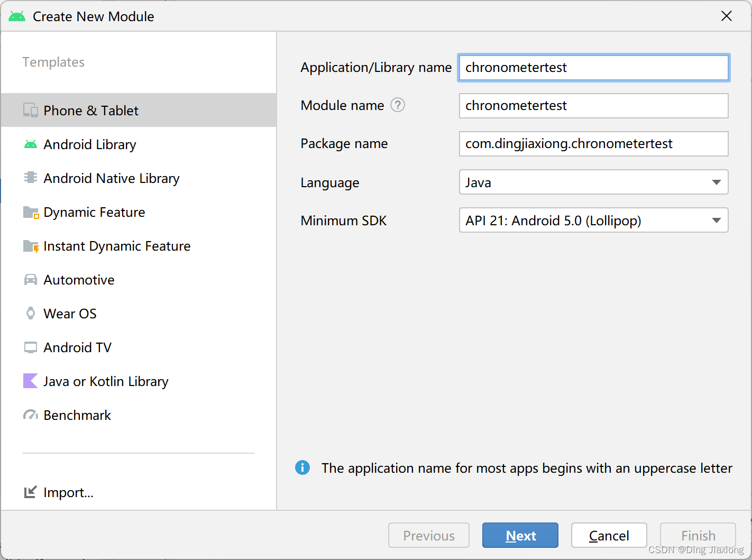This screenshot has height=560, width=752.
Task: Pick the Android Native Library chip icon
Action: (31, 178)
